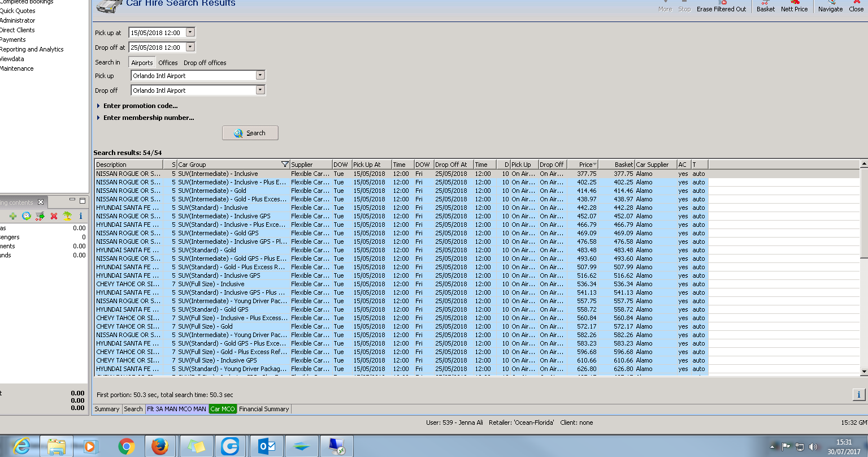Click the blue info icon in basket panel
The width and height of the screenshot is (868, 457).
(81, 216)
